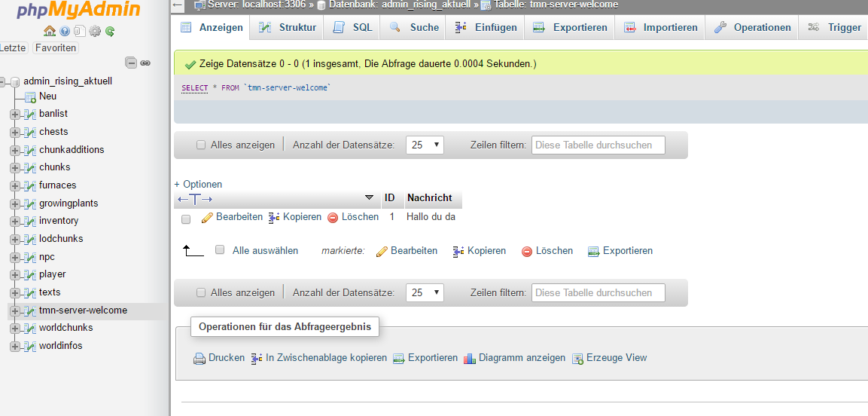Viewport: 868px width, 416px height.
Task: Open the documentation help icon
Action: (65, 31)
